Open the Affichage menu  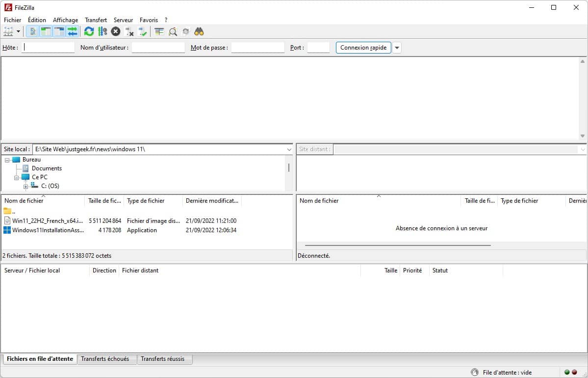[66, 20]
